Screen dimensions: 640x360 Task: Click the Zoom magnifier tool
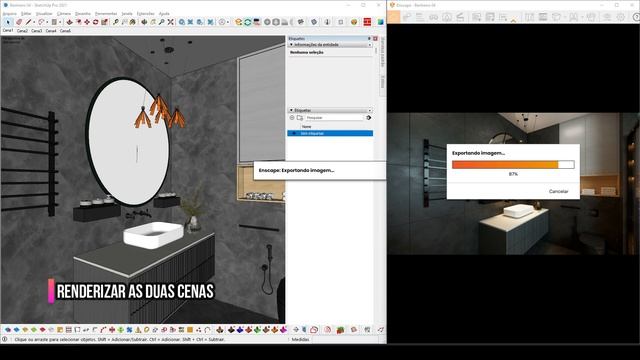pos(162,22)
